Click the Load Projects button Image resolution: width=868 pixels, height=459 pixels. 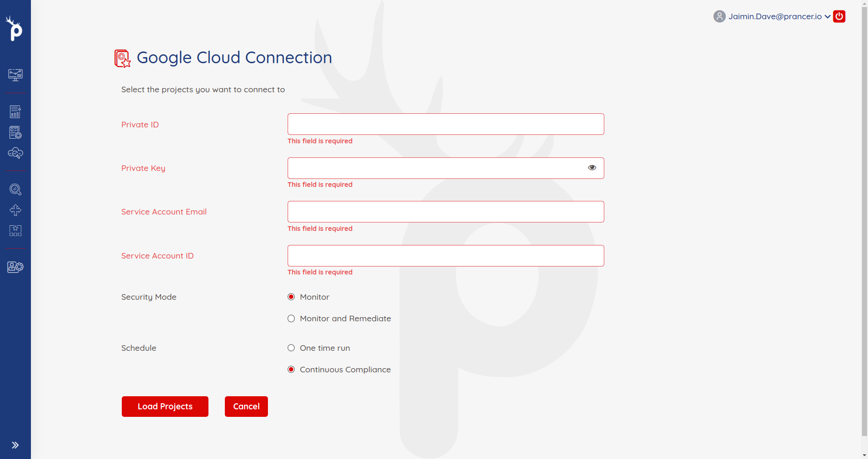165,407
